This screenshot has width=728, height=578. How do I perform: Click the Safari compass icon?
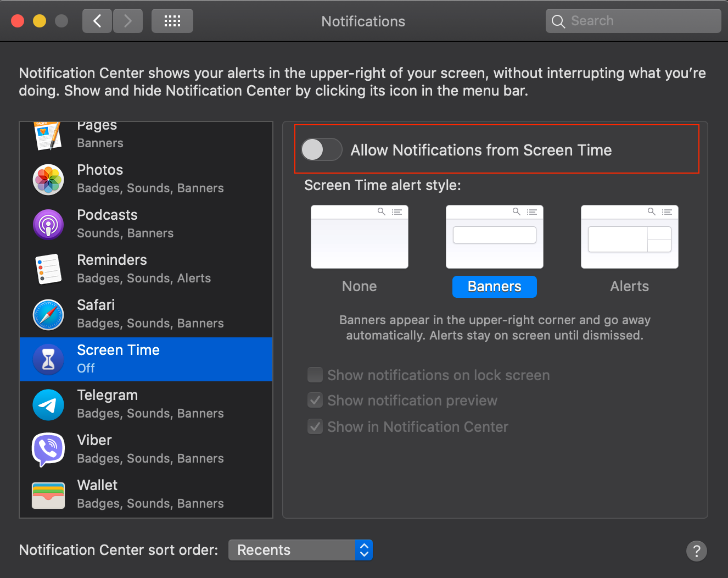[48, 315]
